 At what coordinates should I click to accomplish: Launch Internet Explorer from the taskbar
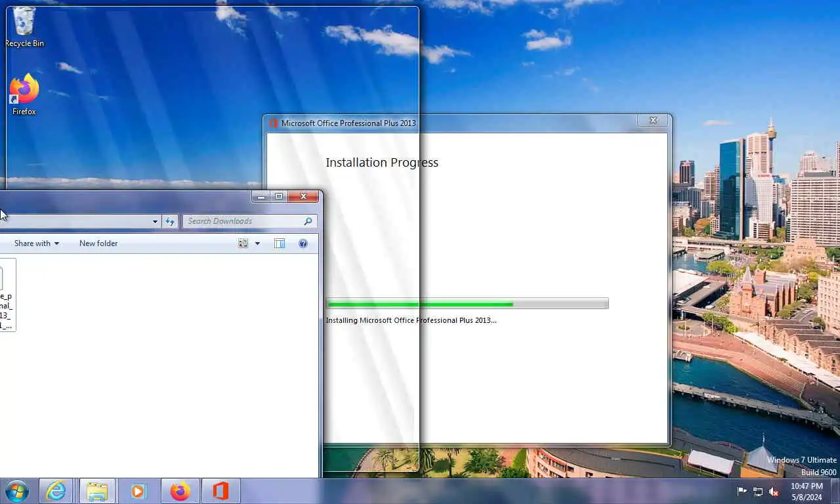click(56, 491)
